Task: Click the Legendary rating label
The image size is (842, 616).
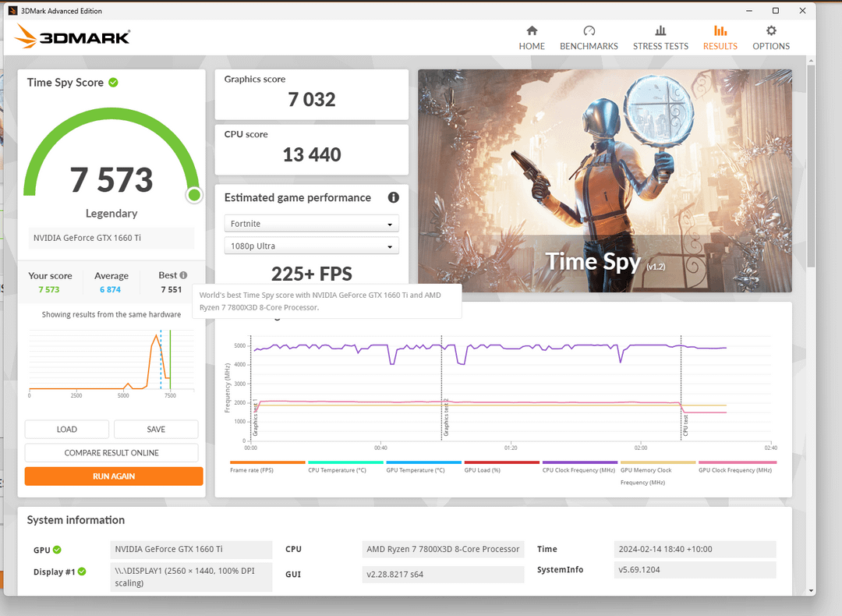Action: (111, 213)
